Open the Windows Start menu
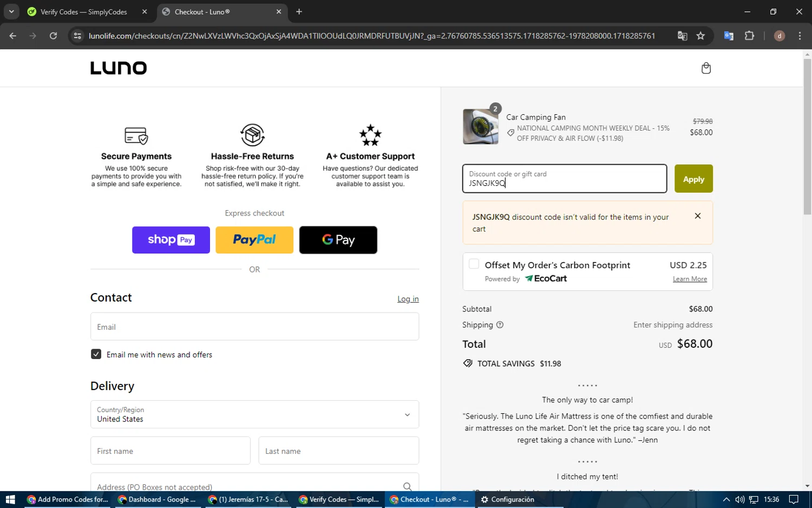Viewport: 812px width, 508px height. point(10,499)
